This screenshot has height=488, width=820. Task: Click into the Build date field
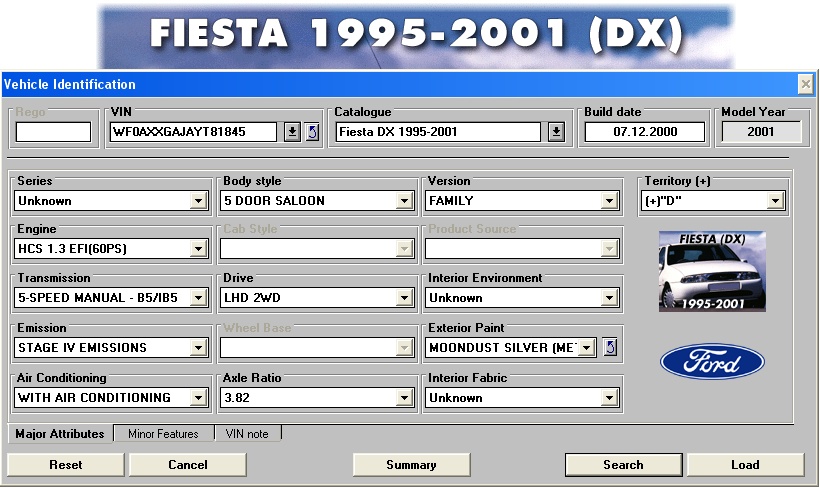645,132
